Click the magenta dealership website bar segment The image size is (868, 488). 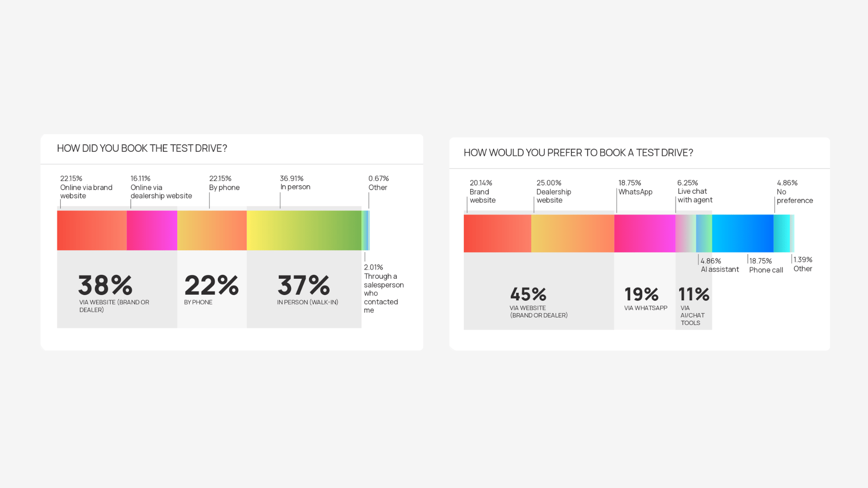152,230
